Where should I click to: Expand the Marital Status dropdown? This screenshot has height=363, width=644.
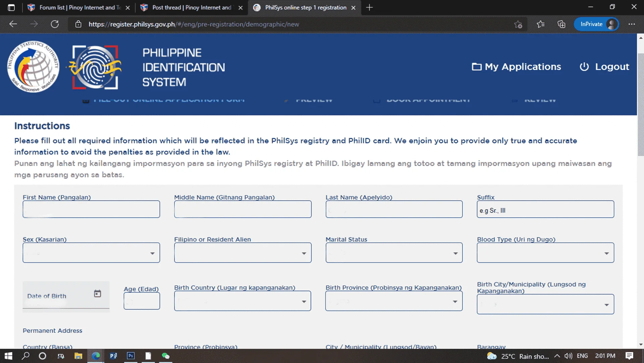pyautogui.click(x=394, y=253)
